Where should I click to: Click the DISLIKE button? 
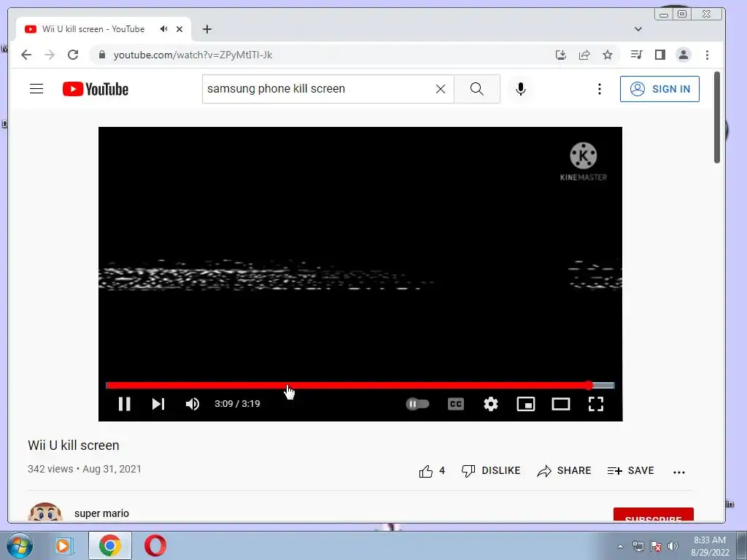point(491,471)
